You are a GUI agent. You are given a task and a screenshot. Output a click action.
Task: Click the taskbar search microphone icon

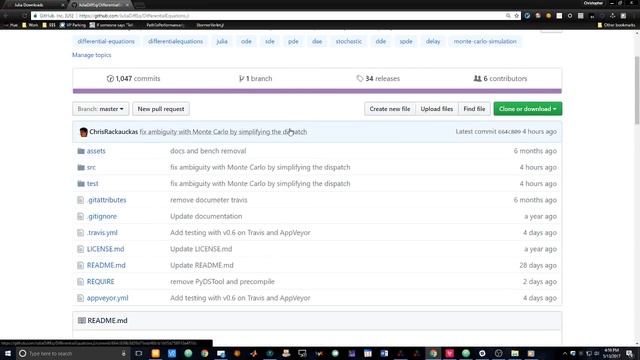124,353
